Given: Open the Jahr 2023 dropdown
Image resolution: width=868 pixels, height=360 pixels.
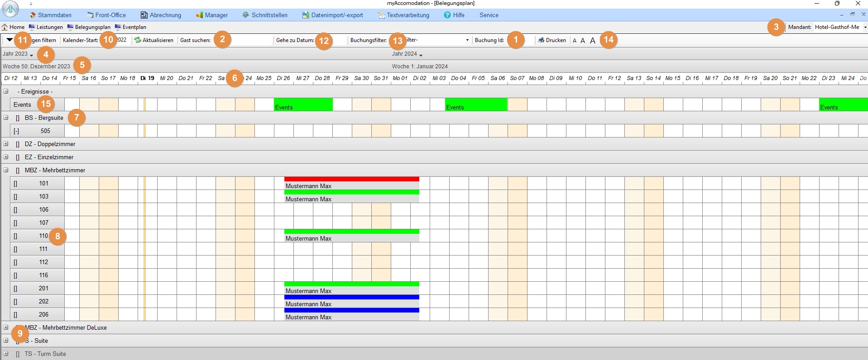Looking at the screenshot, I should click(x=31, y=55).
